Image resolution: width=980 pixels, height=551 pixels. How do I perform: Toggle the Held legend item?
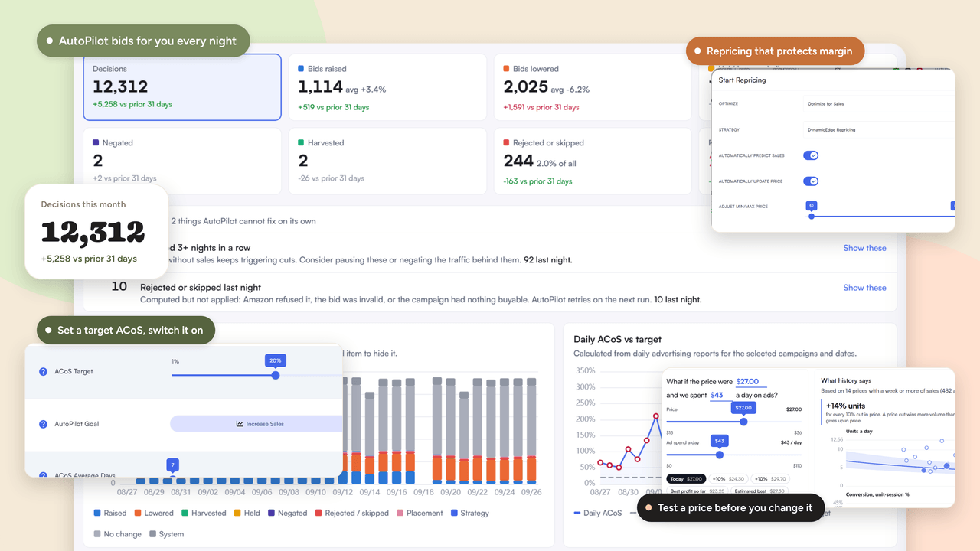pyautogui.click(x=247, y=514)
